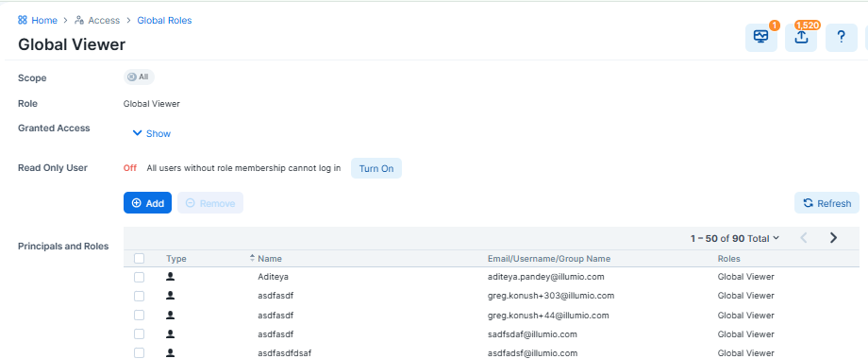868x359 pixels.
Task: Click the greg.konush+303@illumio.com email cell
Action: 551,296
